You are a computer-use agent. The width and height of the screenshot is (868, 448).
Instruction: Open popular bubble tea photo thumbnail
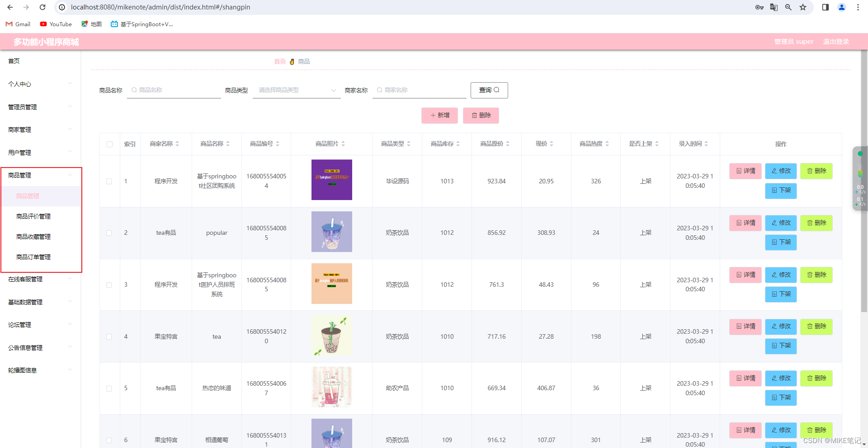tap(332, 232)
